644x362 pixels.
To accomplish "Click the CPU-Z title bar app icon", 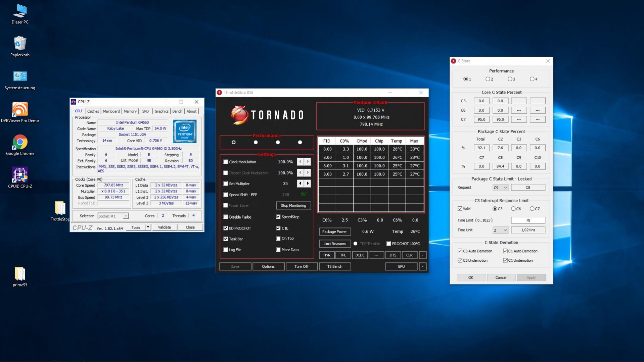I will pyautogui.click(x=74, y=102).
